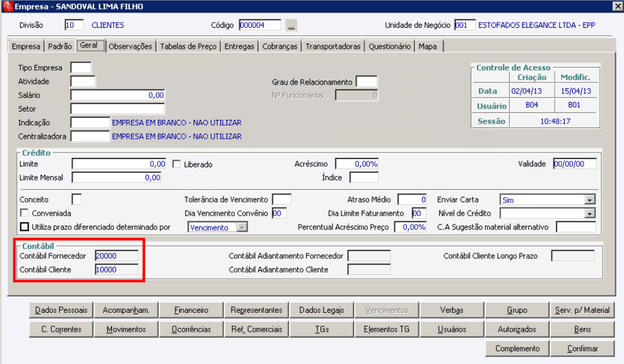The image size is (624, 364).
Task: Click the Confirmar button
Action: tap(582, 348)
